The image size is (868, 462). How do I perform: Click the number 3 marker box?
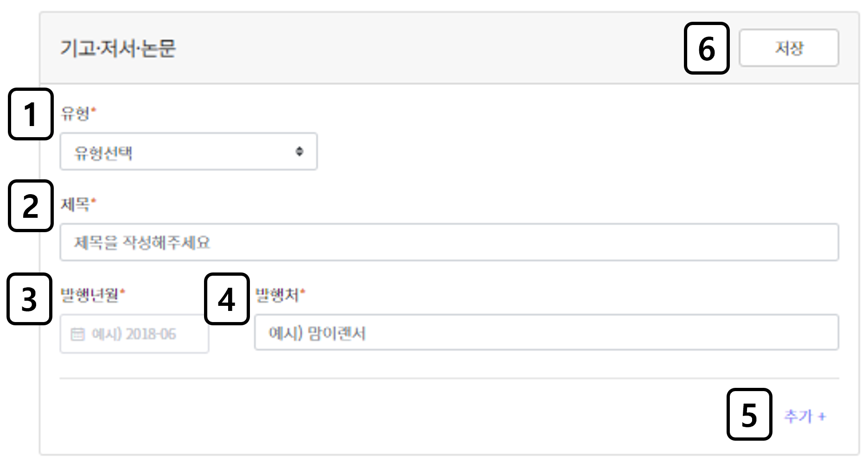point(30,299)
